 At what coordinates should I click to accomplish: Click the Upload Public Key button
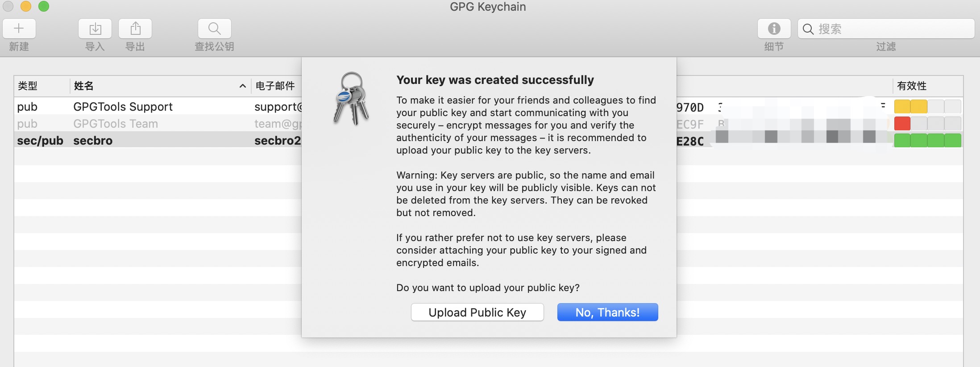478,312
